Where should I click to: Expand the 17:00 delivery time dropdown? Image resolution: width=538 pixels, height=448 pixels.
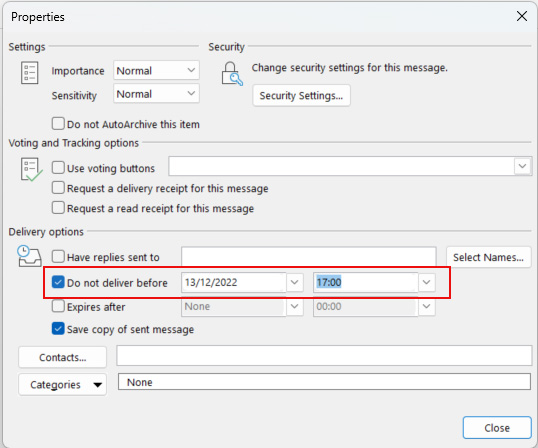(x=426, y=282)
